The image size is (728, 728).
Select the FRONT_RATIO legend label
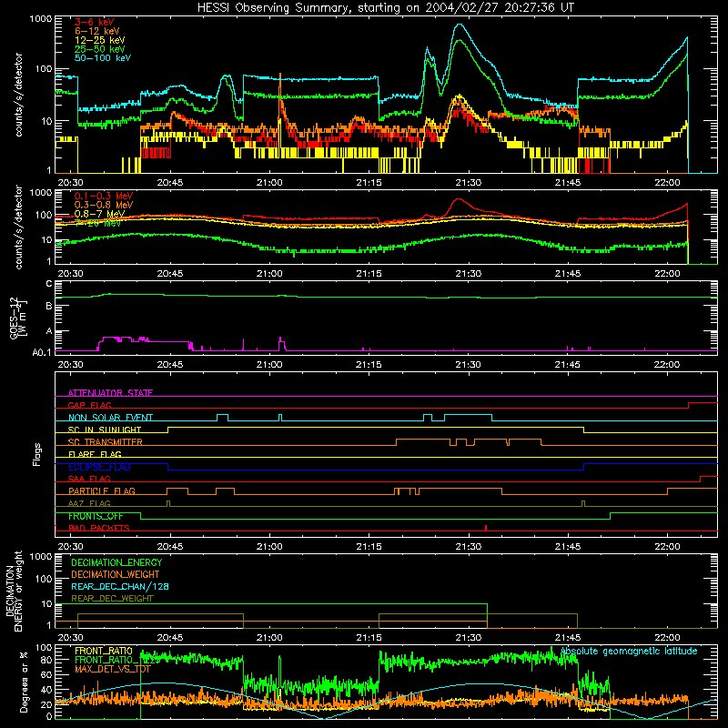point(103,651)
